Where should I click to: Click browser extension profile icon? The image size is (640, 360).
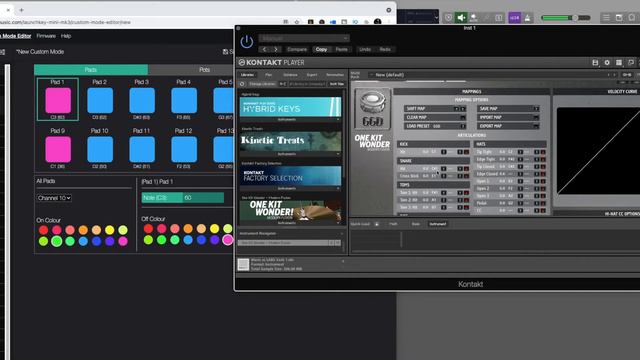tap(378, 22)
